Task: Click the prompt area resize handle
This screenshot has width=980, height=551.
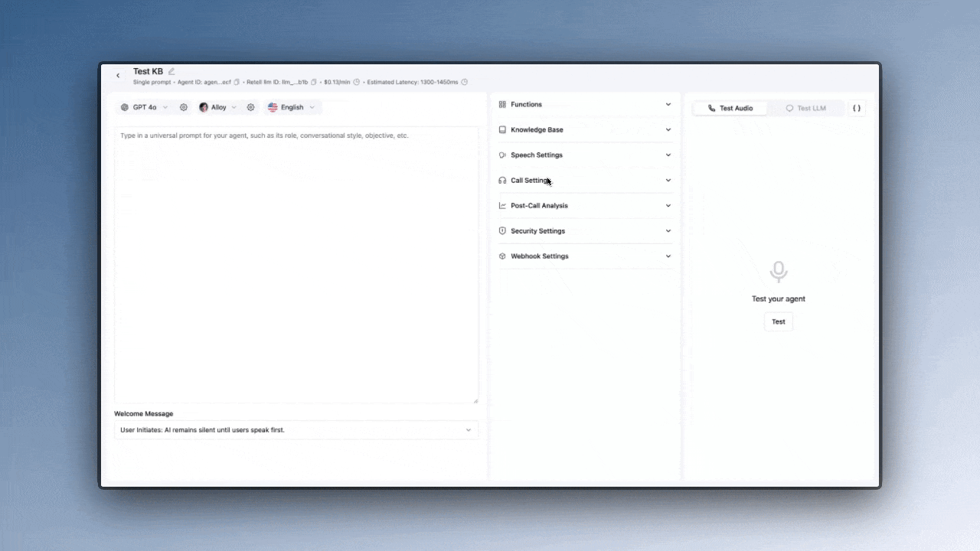Action: (475, 400)
